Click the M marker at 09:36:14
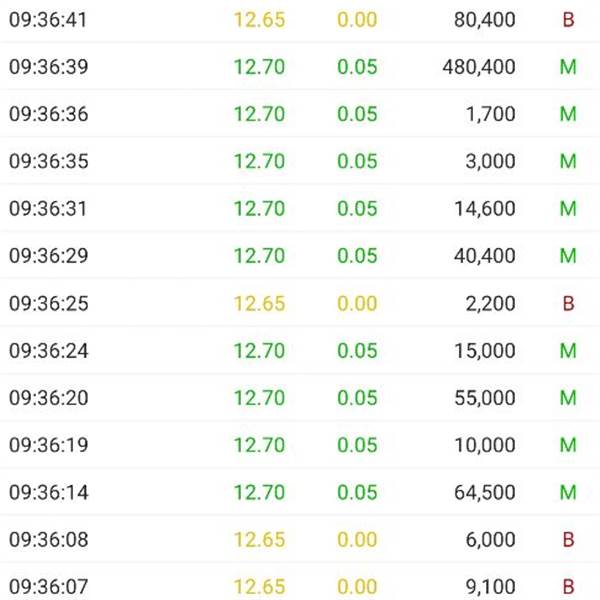Viewport: 600px width, 600px height. [x=568, y=492]
